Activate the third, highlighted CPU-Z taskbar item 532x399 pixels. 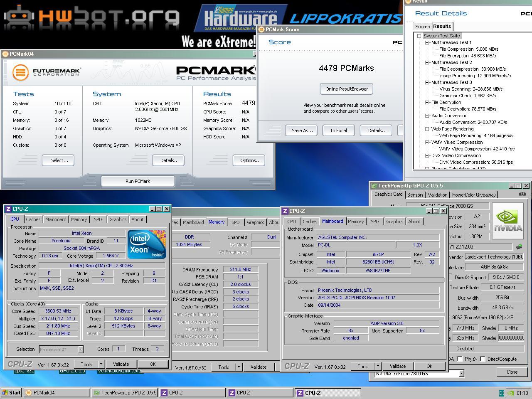[328, 393]
